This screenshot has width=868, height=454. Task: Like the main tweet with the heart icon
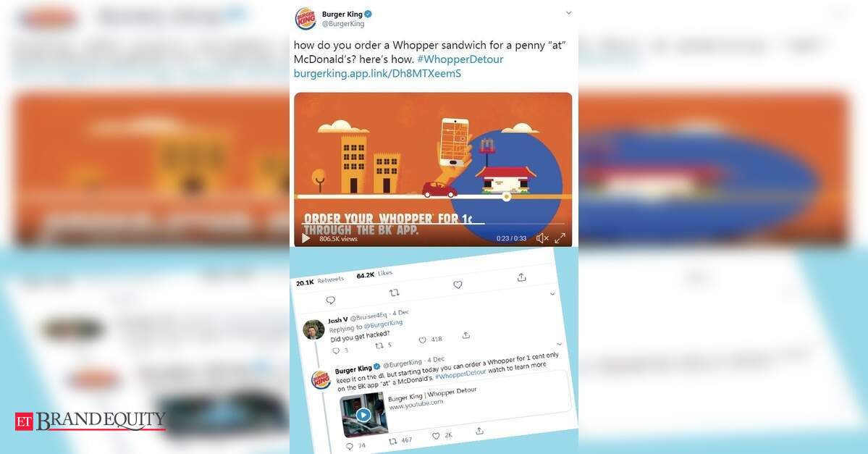pos(458,285)
